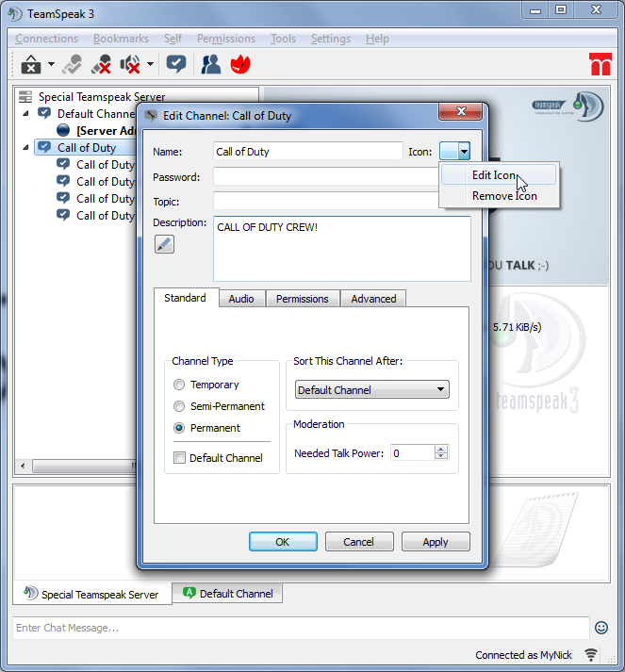Open the Bookmarks menu
This screenshot has width=625, height=672.
[121, 39]
